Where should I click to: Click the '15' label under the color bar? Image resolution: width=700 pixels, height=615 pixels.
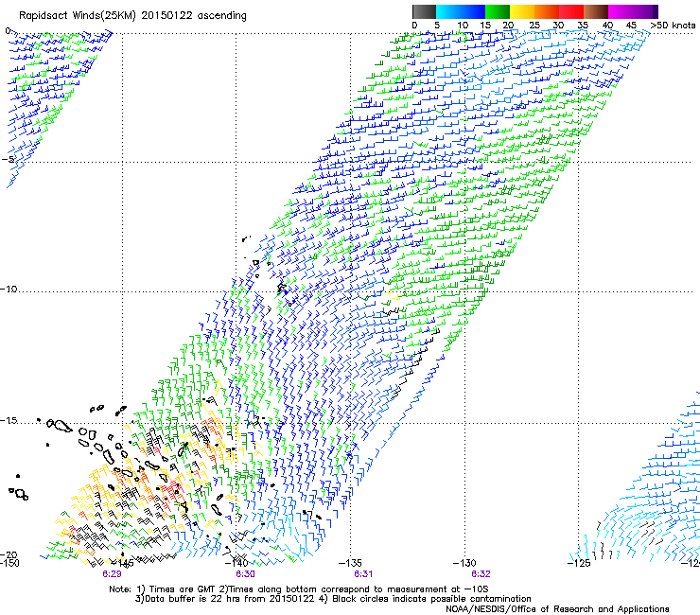click(485, 26)
